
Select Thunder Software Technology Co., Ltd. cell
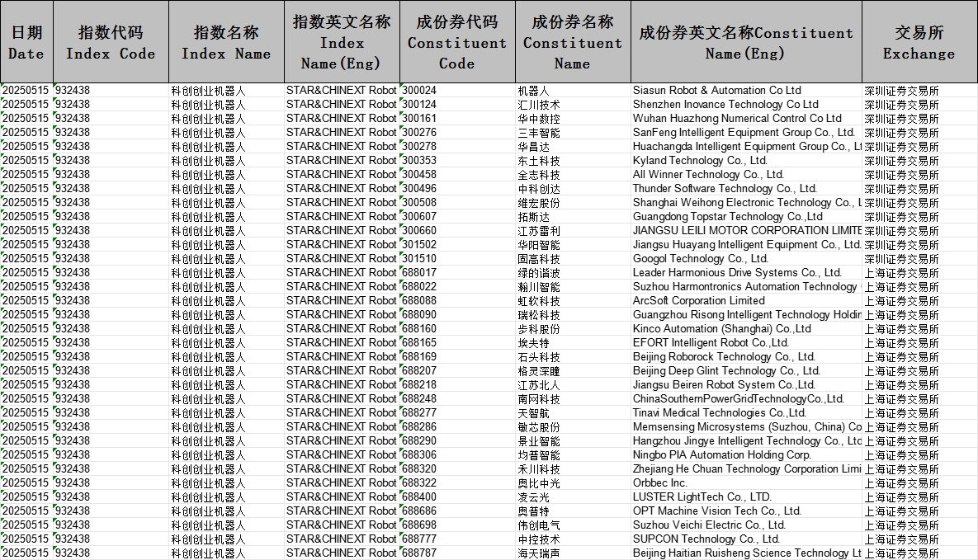click(x=746, y=188)
